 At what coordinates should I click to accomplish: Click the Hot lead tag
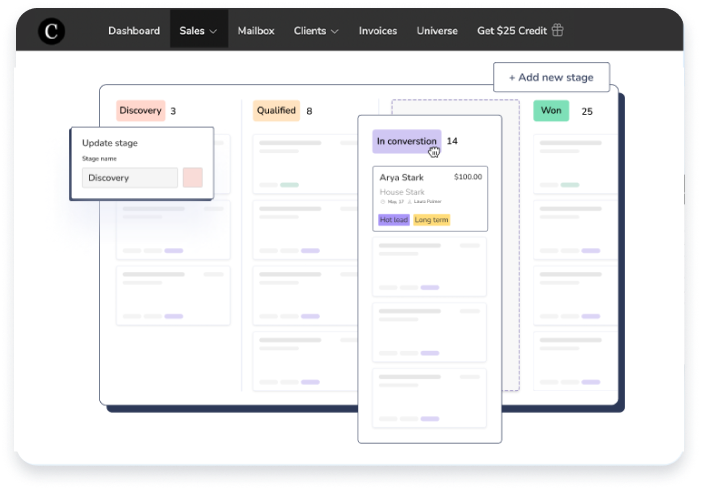pyautogui.click(x=393, y=220)
